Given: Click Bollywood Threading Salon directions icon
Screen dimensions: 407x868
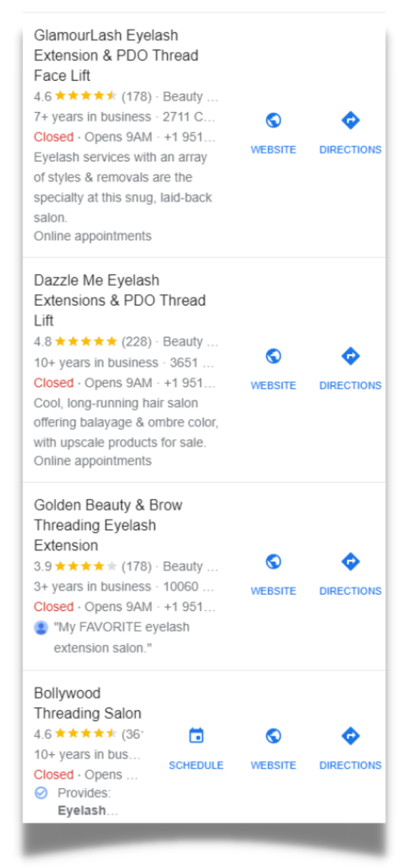Looking at the screenshot, I should click(x=350, y=736).
